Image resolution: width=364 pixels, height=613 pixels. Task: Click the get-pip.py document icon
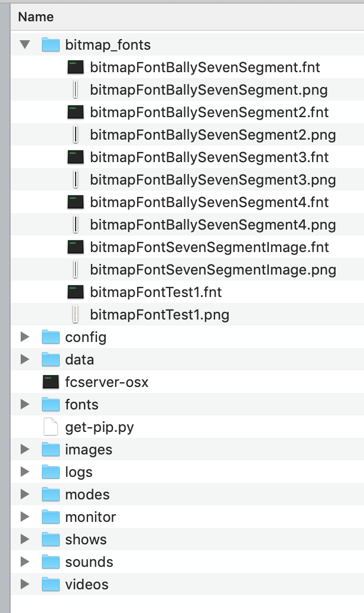51,427
